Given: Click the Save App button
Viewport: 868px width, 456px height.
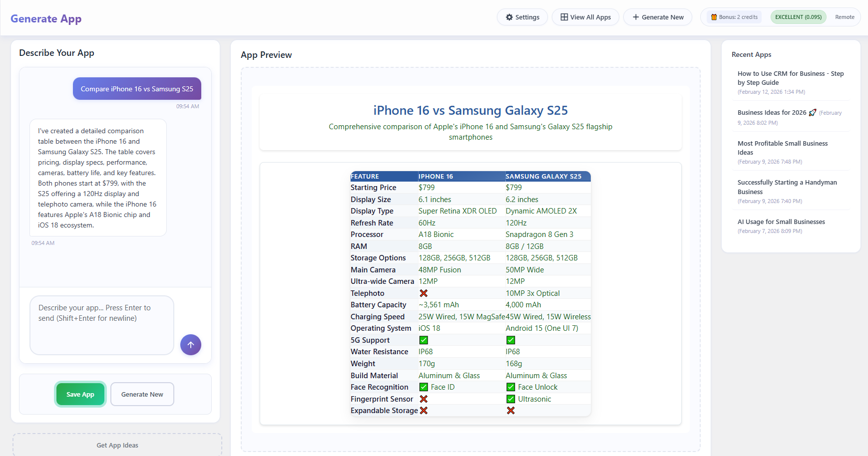Looking at the screenshot, I should [80, 394].
